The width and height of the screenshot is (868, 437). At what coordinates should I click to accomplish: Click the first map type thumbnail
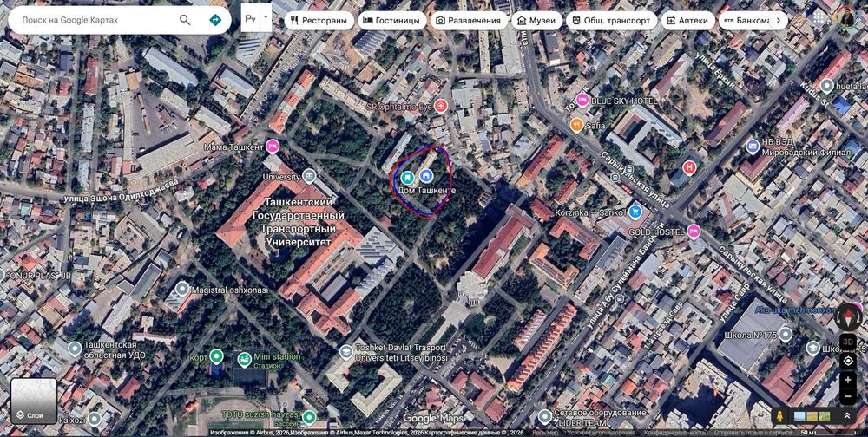(799, 416)
